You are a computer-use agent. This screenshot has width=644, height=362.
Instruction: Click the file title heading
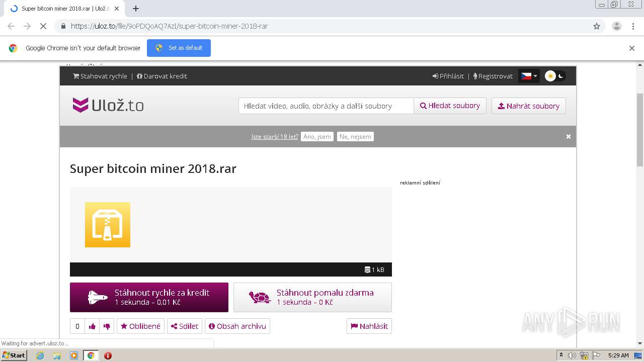click(x=153, y=168)
